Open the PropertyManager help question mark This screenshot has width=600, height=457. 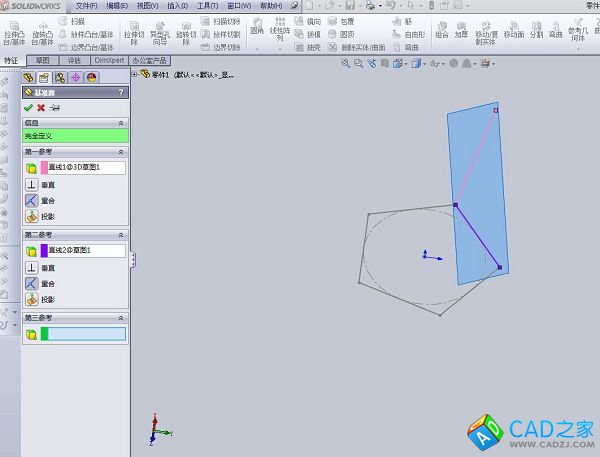point(122,93)
